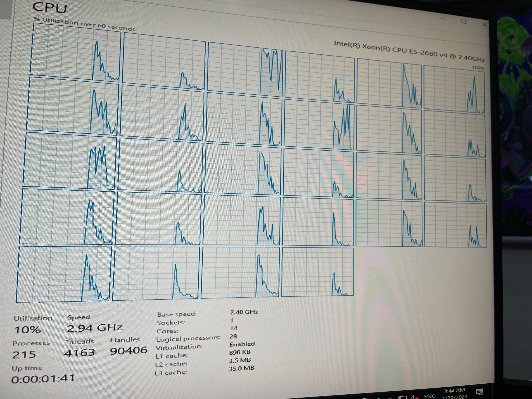Maximize the Task Manager CPU window
Viewport: 532px width, 399px height.
(x=464, y=22)
